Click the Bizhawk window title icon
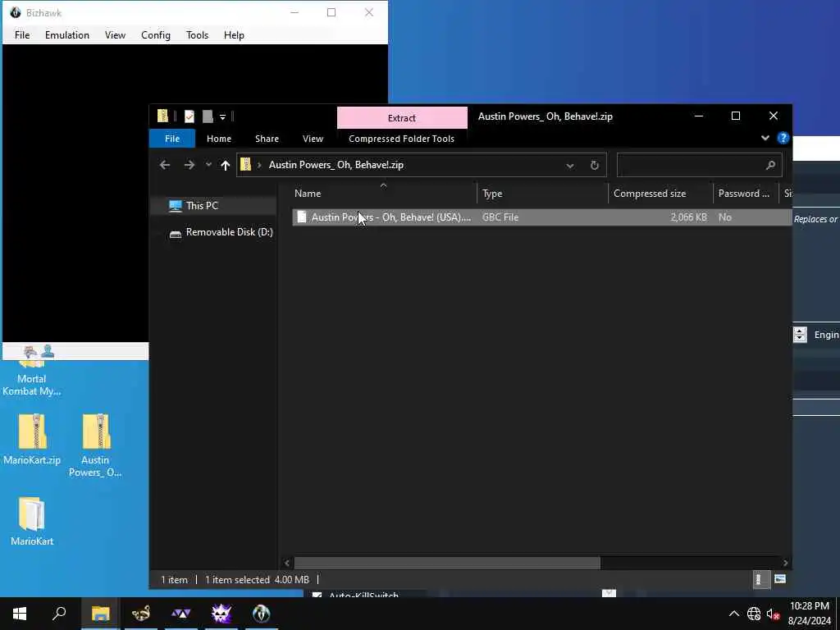Screen dimensions: 840x630 point(16,12)
